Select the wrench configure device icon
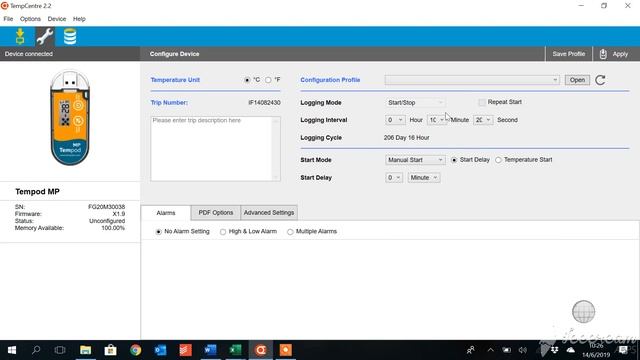 [x=44, y=37]
